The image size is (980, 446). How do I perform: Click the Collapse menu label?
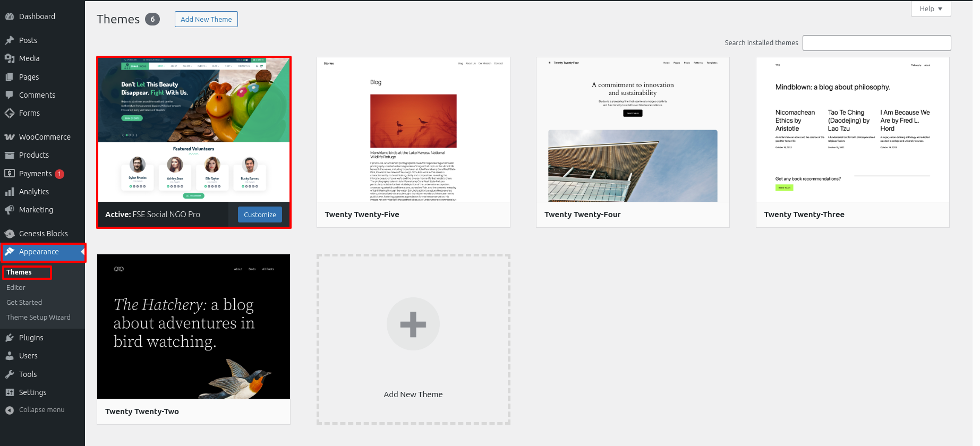click(x=41, y=410)
